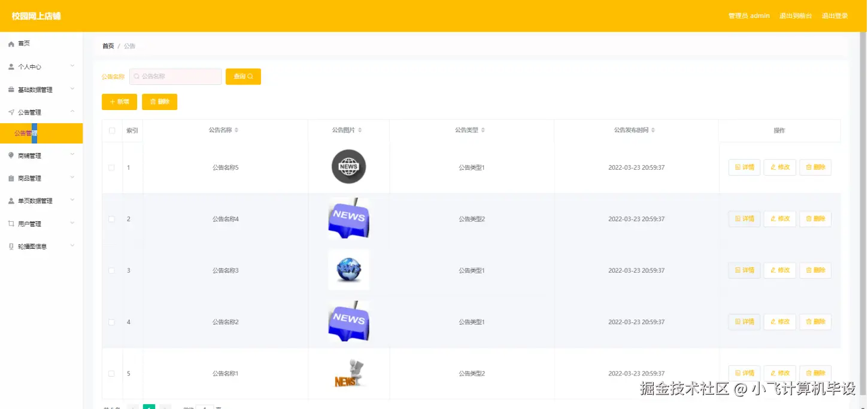Open the orange NEWS figure image of 公告名称1

point(349,373)
